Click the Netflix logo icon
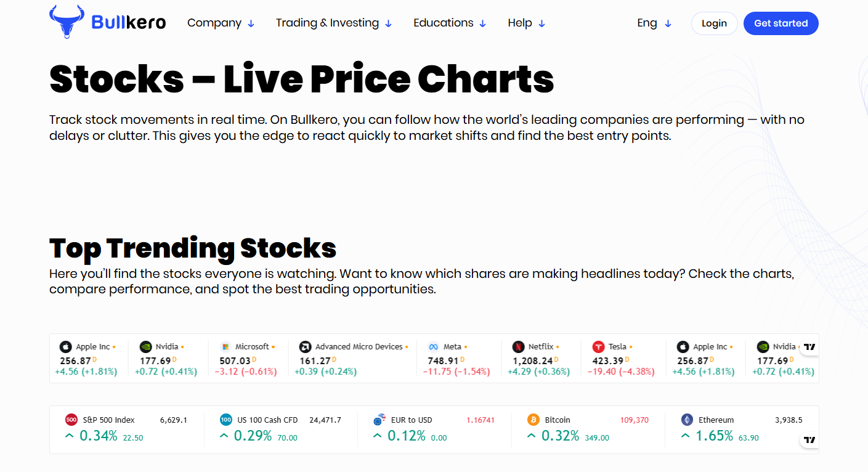The height and width of the screenshot is (472, 868). (x=518, y=347)
